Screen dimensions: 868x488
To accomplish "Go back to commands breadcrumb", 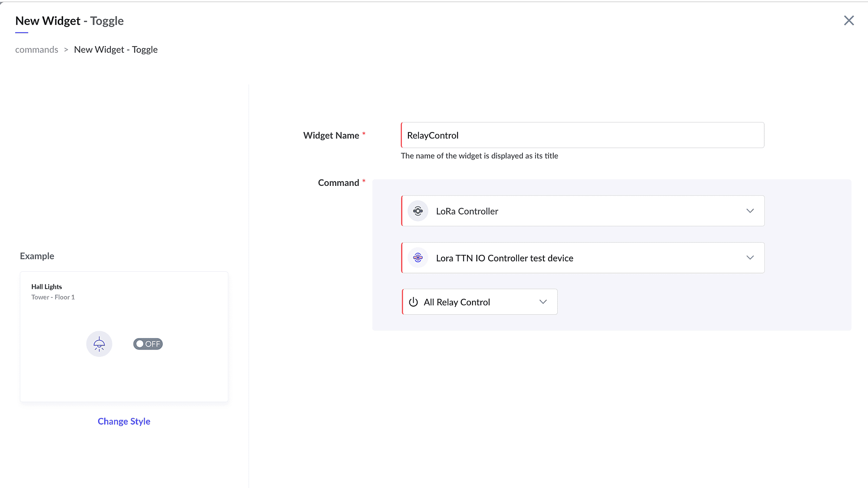I will (36, 49).
